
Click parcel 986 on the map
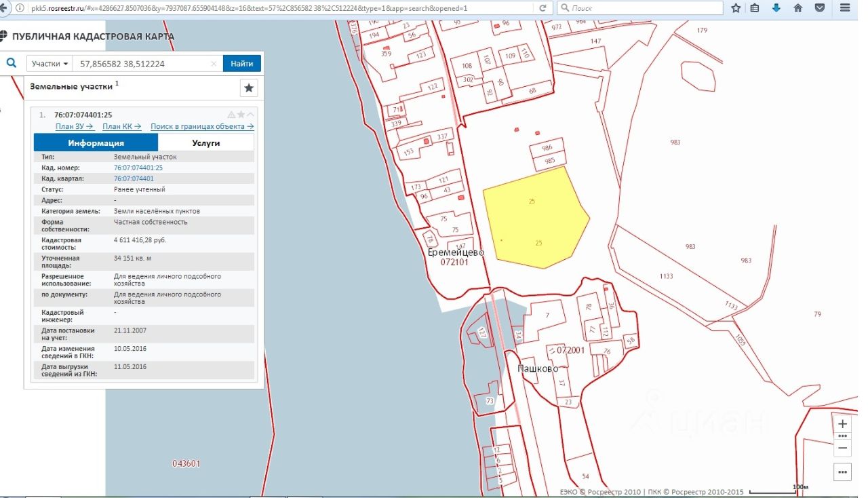click(x=547, y=148)
